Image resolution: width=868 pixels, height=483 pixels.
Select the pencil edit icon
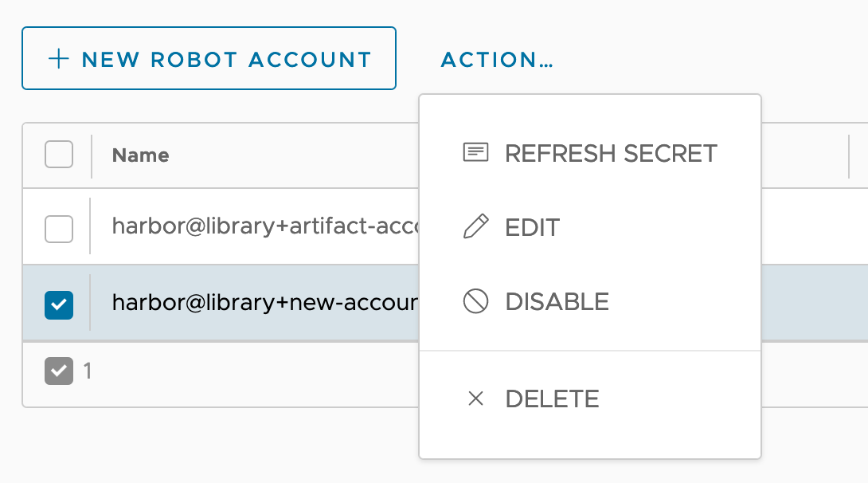coord(475,226)
